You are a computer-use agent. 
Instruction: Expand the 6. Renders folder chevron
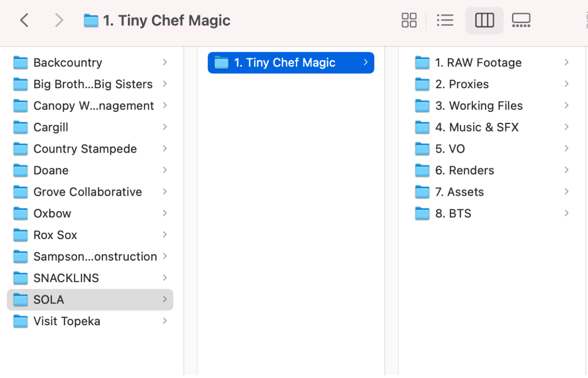(x=566, y=170)
